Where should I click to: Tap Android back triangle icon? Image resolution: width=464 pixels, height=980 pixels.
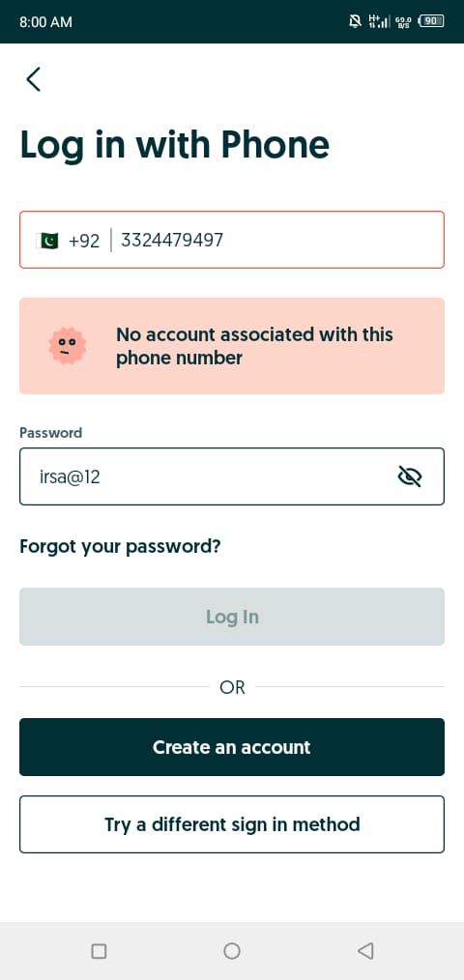(x=365, y=951)
